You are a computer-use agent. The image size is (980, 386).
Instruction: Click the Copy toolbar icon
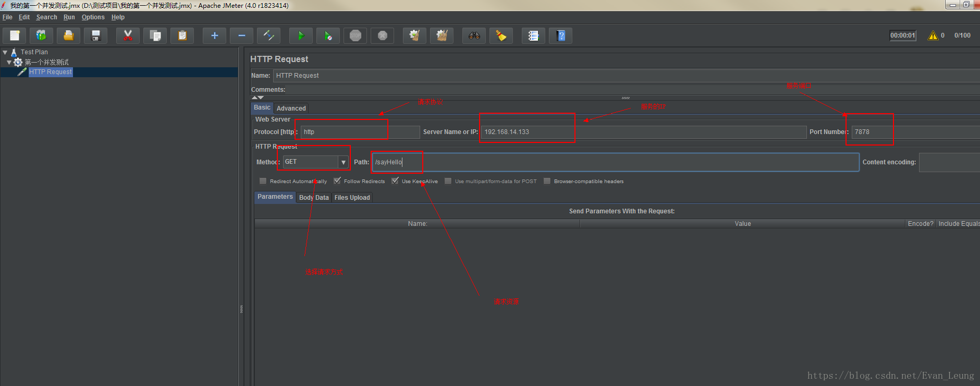[155, 35]
